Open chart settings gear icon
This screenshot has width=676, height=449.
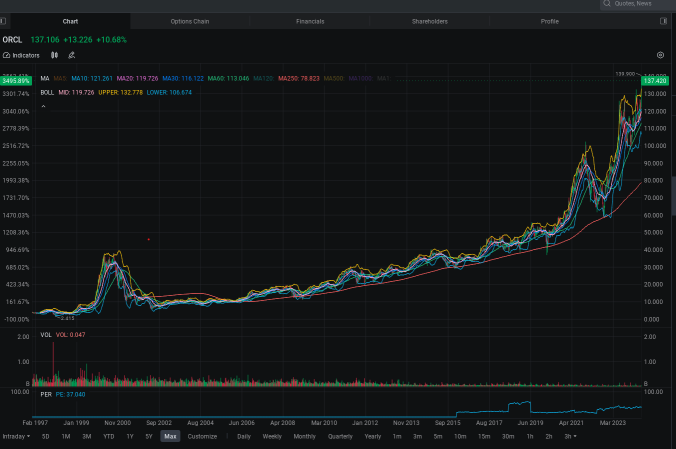tap(660, 55)
